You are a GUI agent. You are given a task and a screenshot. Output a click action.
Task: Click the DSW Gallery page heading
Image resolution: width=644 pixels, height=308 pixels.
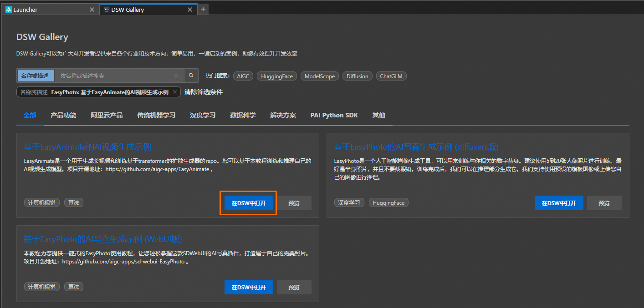pos(42,37)
